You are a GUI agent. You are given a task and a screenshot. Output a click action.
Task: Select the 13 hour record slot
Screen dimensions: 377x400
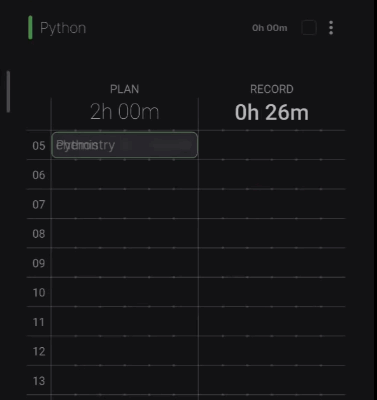click(272, 380)
